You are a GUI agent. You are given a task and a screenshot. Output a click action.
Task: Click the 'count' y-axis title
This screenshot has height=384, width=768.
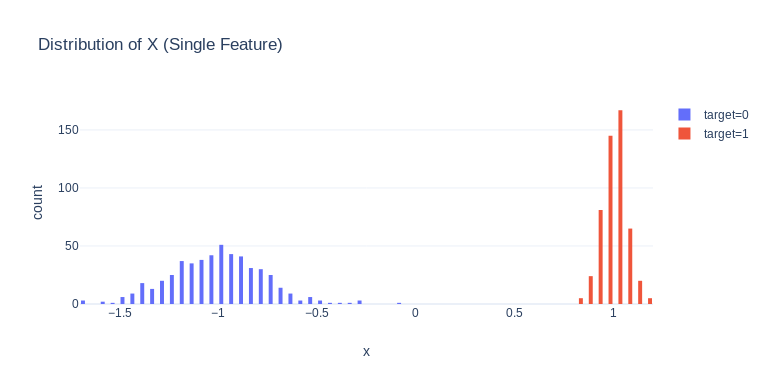(38, 202)
